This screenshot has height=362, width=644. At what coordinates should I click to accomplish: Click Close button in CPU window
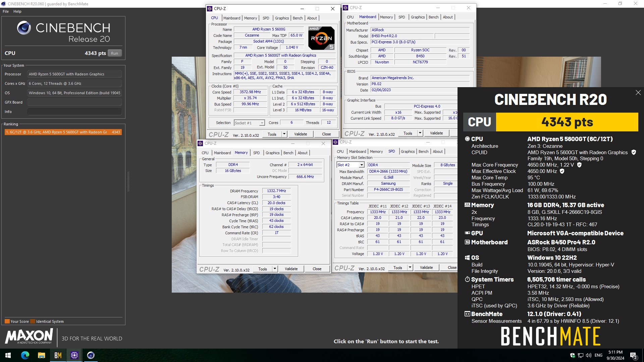[x=326, y=134]
